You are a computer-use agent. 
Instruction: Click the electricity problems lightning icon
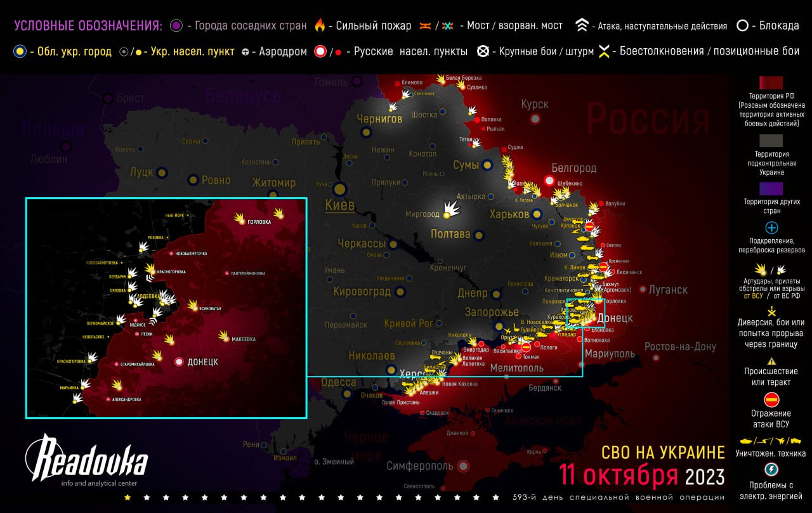pyautogui.click(x=771, y=469)
